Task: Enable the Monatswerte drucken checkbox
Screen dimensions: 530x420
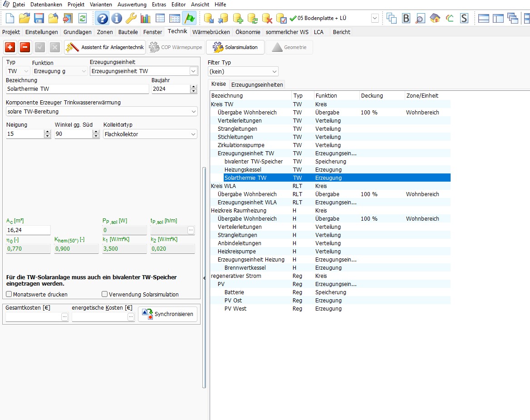Action: [9, 294]
